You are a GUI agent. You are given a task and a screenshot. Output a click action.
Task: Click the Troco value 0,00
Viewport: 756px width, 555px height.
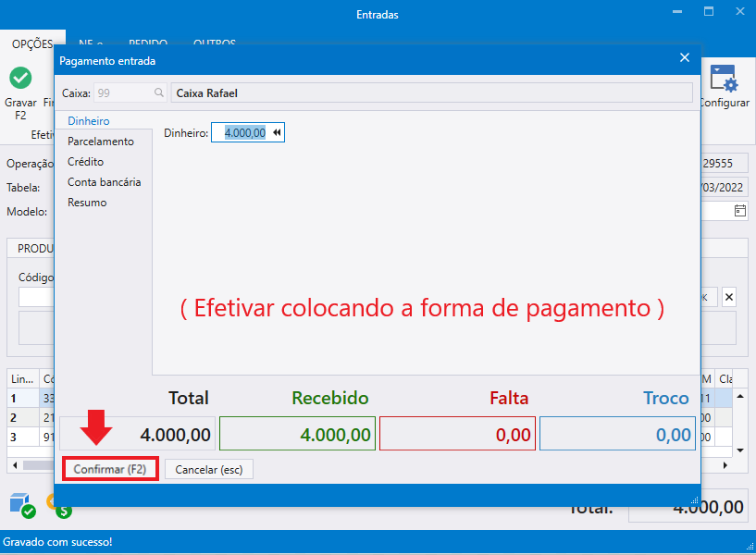point(617,434)
